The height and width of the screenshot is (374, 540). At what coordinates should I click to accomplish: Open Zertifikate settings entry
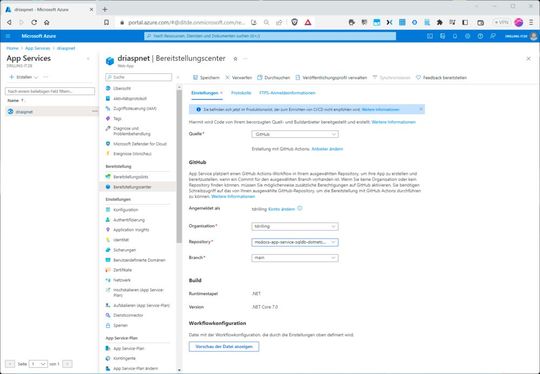(x=122, y=270)
